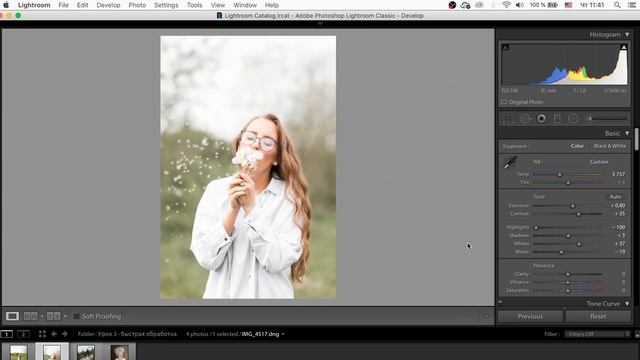Pick the White Balance Selector eyedropper
The height and width of the screenshot is (360, 640).
[x=510, y=163]
